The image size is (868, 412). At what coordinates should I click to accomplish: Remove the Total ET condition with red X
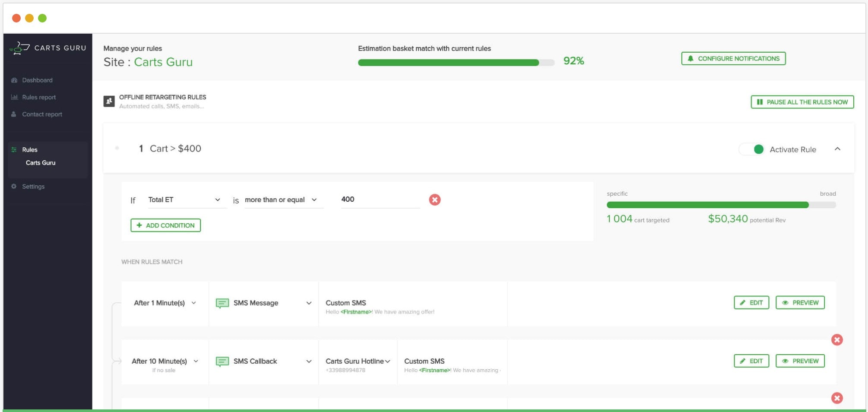tap(435, 200)
